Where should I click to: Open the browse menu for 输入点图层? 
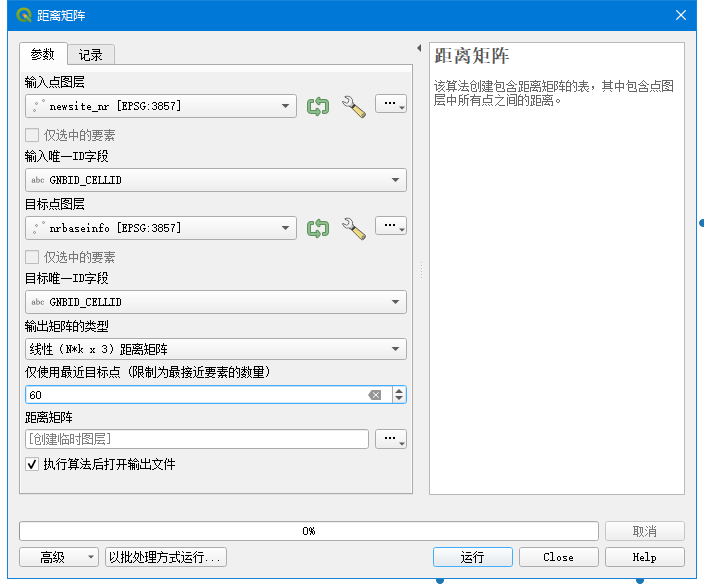391,104
